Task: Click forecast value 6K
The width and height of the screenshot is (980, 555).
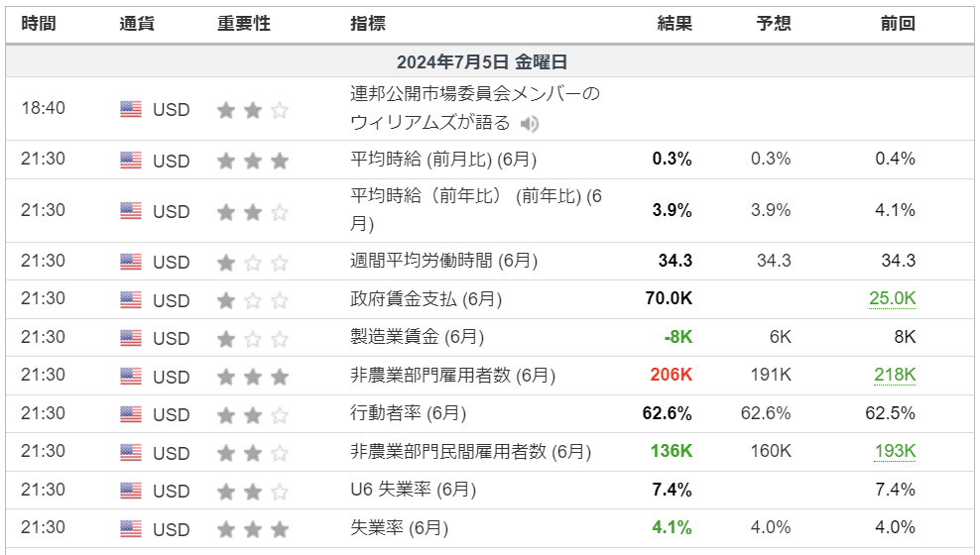Action: point(780,337)
